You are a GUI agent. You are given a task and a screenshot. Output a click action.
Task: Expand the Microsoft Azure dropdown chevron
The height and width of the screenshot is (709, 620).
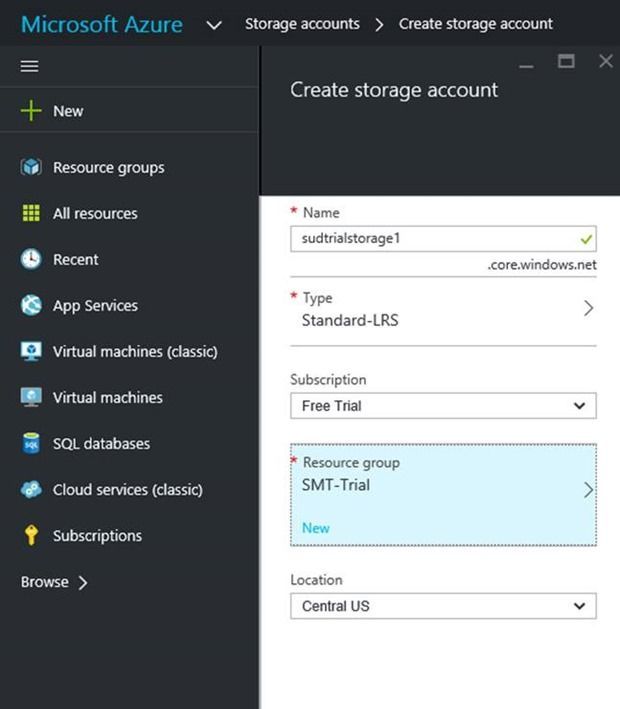(x=213, y=25)
